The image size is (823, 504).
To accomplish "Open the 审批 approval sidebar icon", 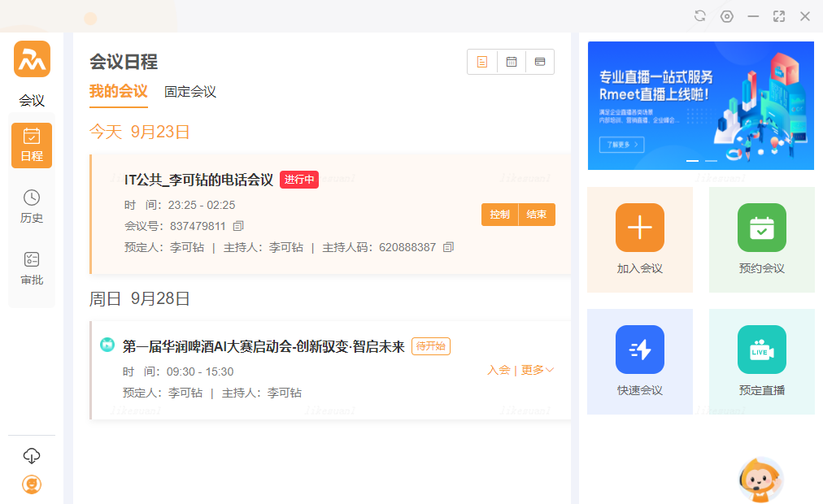I will coord(32,268).
